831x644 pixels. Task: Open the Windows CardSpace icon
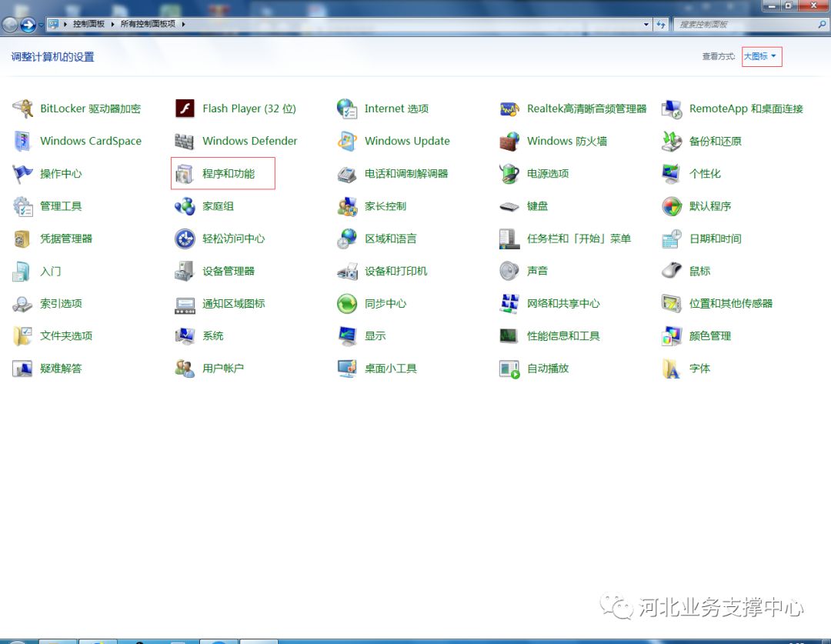click(x=23, y=141)
